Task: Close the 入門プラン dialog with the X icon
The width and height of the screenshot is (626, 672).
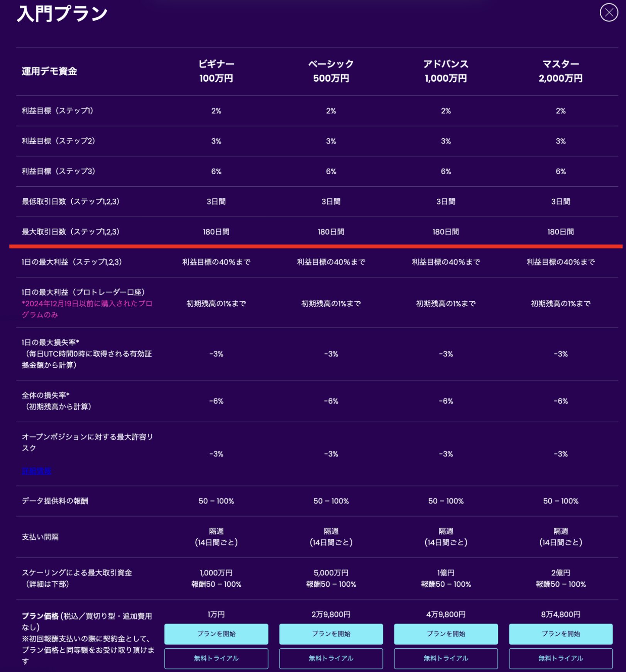Action: (609, 12)
